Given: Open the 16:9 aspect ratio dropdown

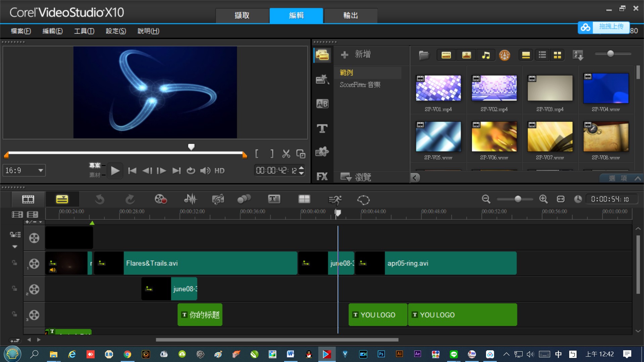Looking at the screenshot, I should (24, 170).
